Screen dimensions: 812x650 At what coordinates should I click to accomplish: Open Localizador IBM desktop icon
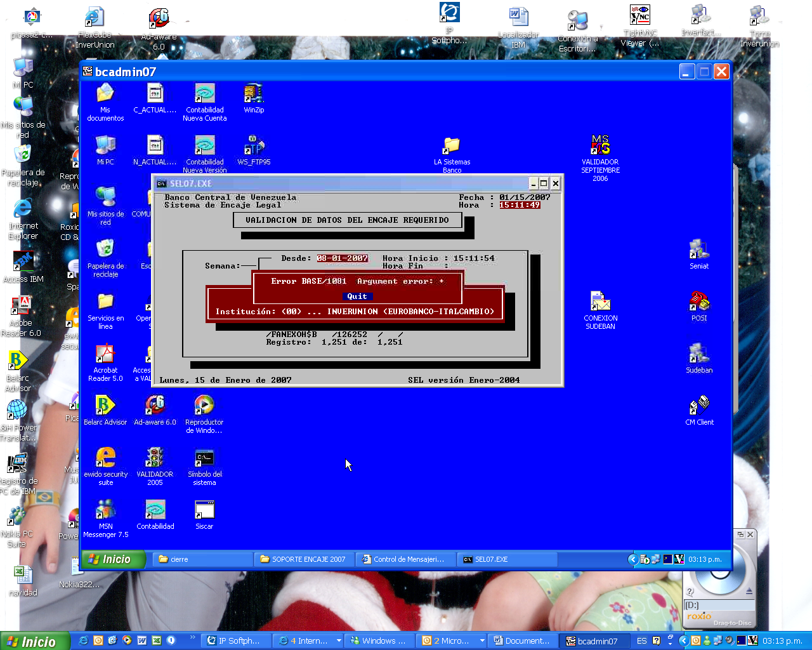point(518,28)
